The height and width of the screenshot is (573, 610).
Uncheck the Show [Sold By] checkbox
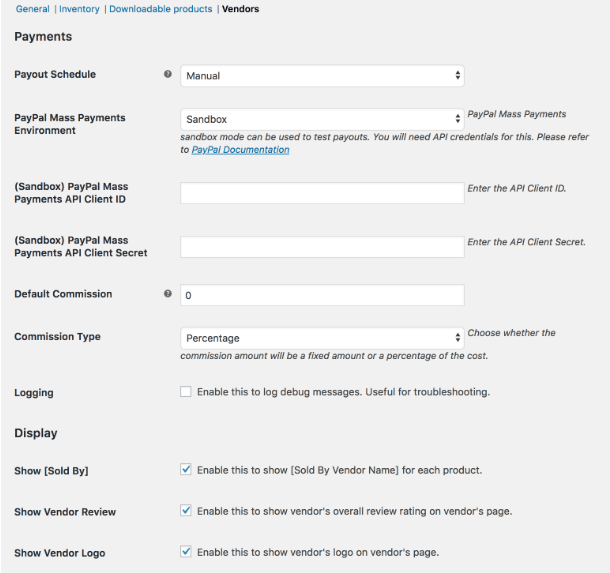pyautogui.click(x=186, y=469)
